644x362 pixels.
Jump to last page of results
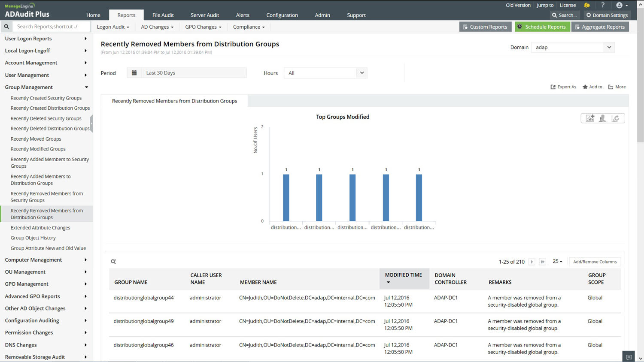click(542, 262)
